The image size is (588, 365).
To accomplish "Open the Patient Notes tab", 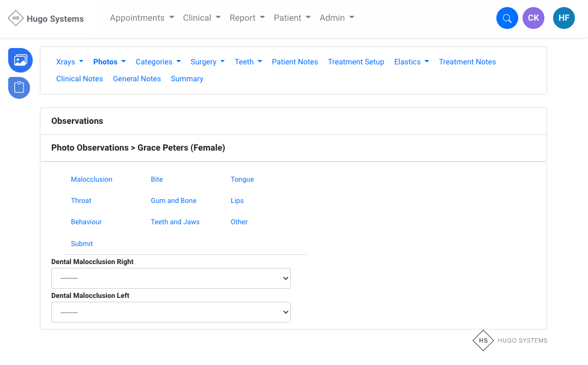I will pos(295,62).
